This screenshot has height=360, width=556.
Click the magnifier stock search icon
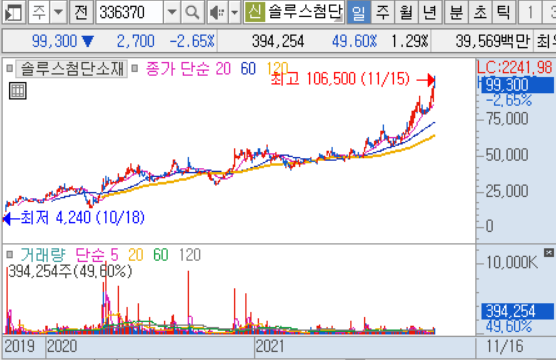click(192, 12)
